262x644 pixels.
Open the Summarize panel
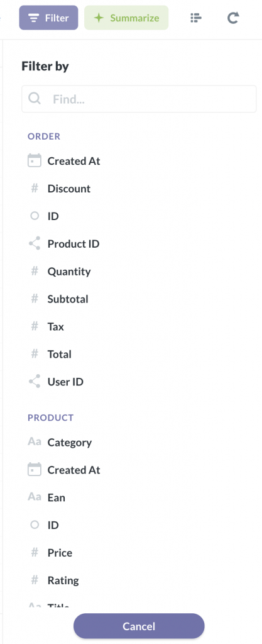[126, 18]
